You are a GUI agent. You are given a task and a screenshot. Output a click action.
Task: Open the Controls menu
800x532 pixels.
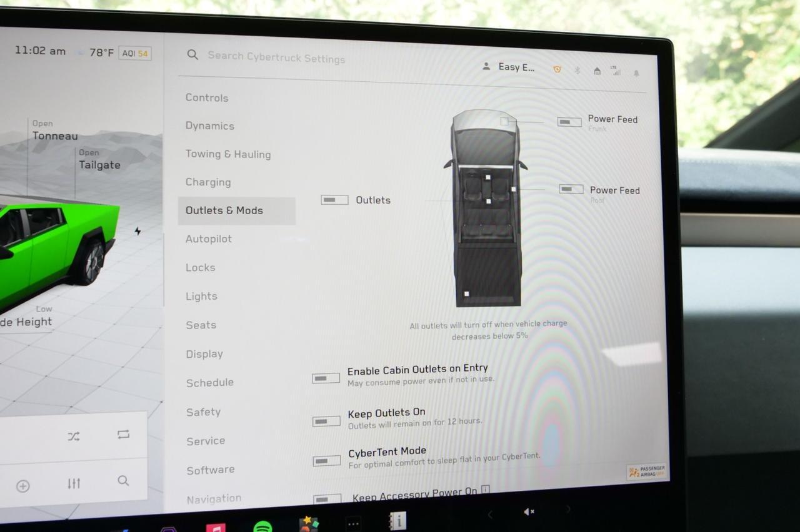click(x=207, y=97)
